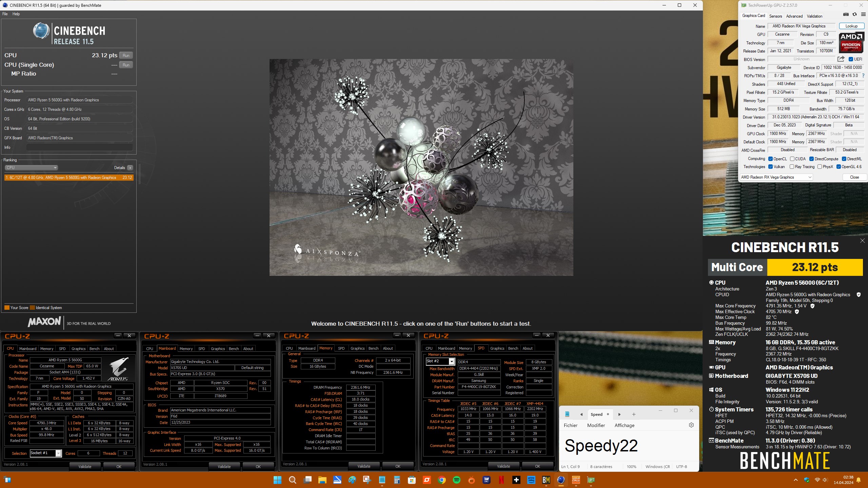Click the GPU-Z refresh arrows icon
868x488 pixels.
click(854, 14)
